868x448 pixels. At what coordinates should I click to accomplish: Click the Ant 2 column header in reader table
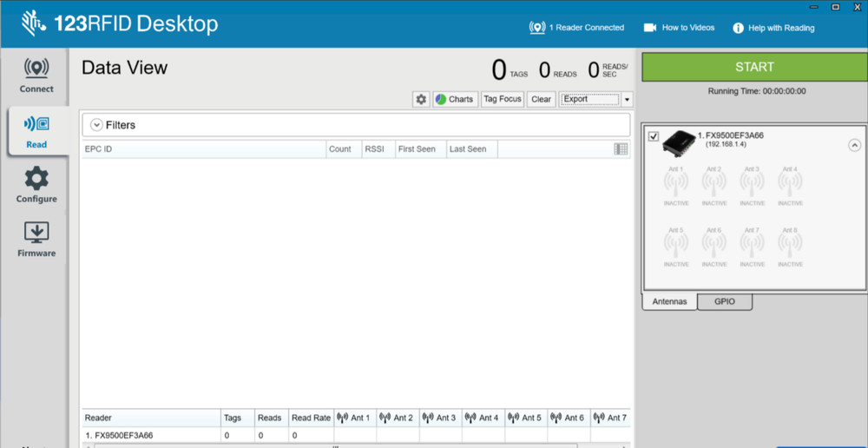pyautogui.click(x=398, y=418)
